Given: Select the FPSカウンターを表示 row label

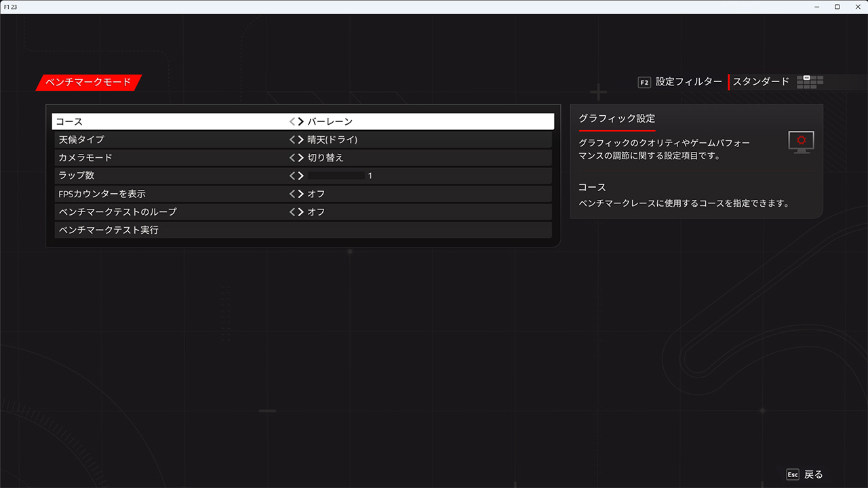Looking at the screenshot, I should [102, 194].
